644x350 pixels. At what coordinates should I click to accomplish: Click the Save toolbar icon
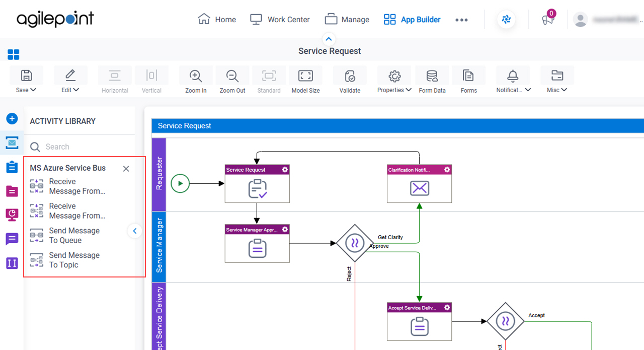26,76
